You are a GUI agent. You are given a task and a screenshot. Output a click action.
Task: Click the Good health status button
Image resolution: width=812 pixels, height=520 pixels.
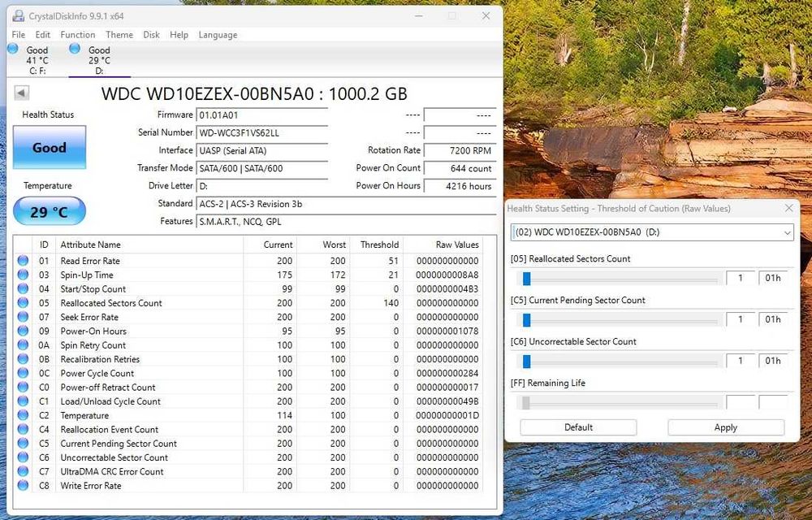50,147
